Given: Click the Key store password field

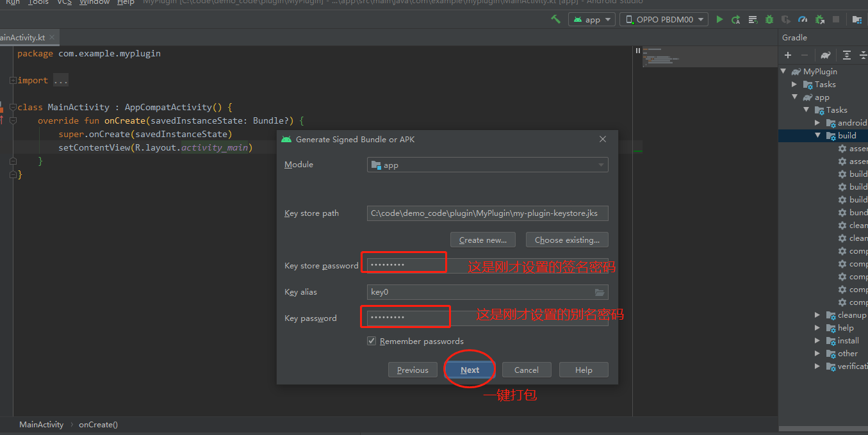Looking at the screenshot, I should tap(487, 265).
